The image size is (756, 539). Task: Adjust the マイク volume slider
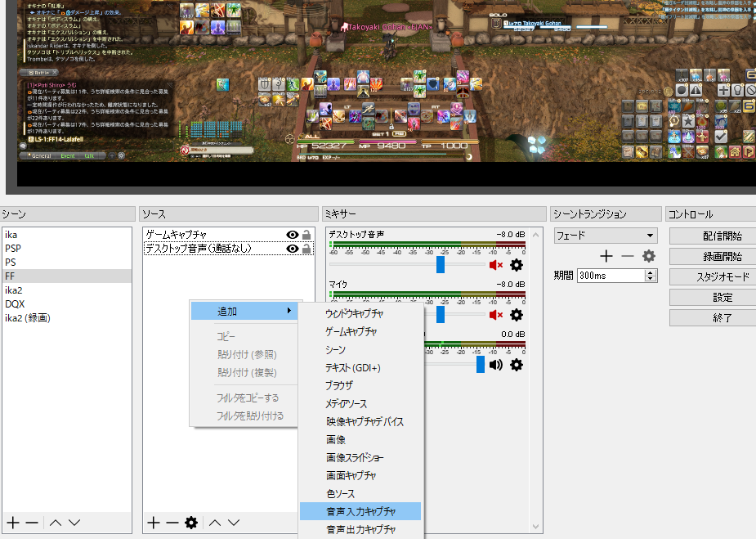(x=441, y=315)
